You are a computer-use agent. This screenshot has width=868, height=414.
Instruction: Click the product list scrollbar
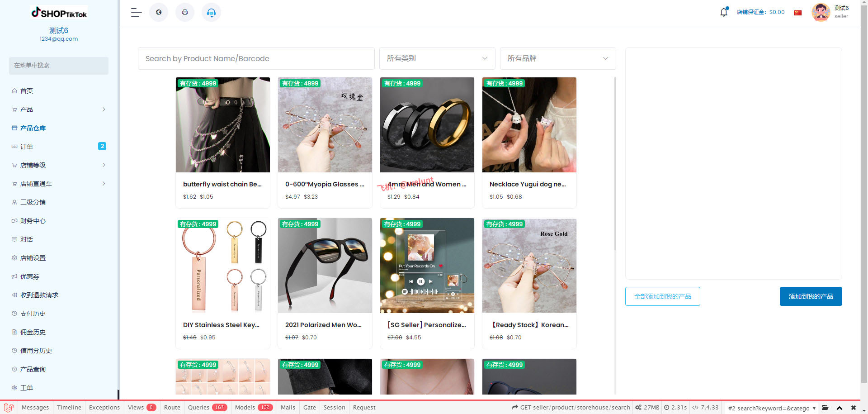click(615, 164)
